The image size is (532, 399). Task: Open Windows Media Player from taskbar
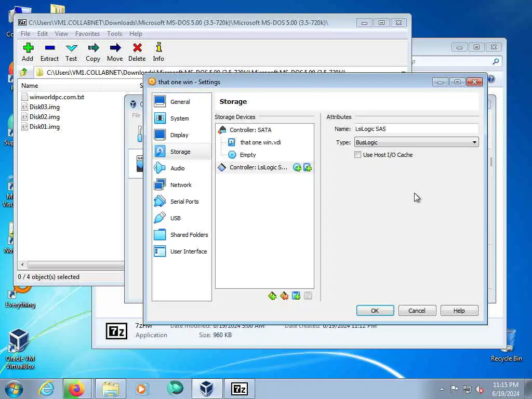[x=141, y=389]
